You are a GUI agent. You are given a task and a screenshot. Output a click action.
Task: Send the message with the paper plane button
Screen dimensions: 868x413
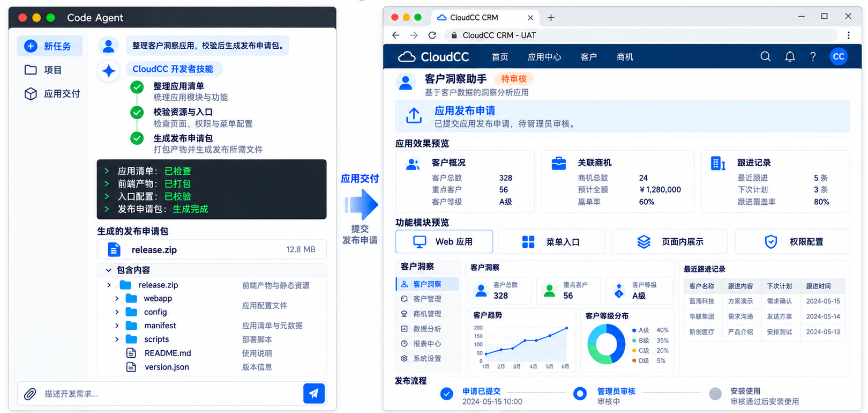click(x=314, y=393)
